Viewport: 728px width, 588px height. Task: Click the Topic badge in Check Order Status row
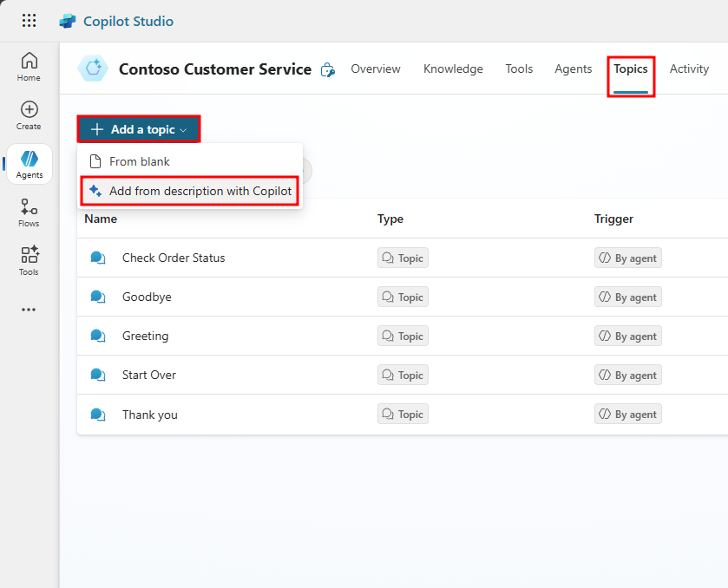click(403, 258)
